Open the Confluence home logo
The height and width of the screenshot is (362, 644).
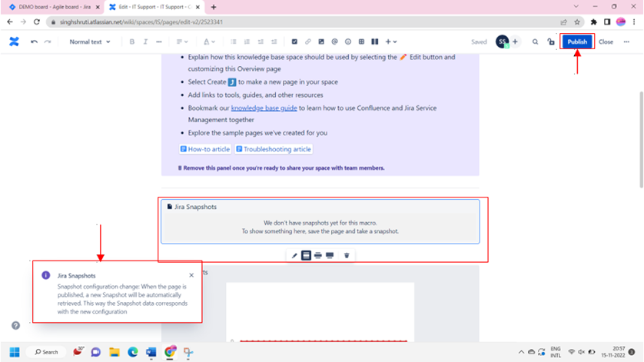[15, 42]
